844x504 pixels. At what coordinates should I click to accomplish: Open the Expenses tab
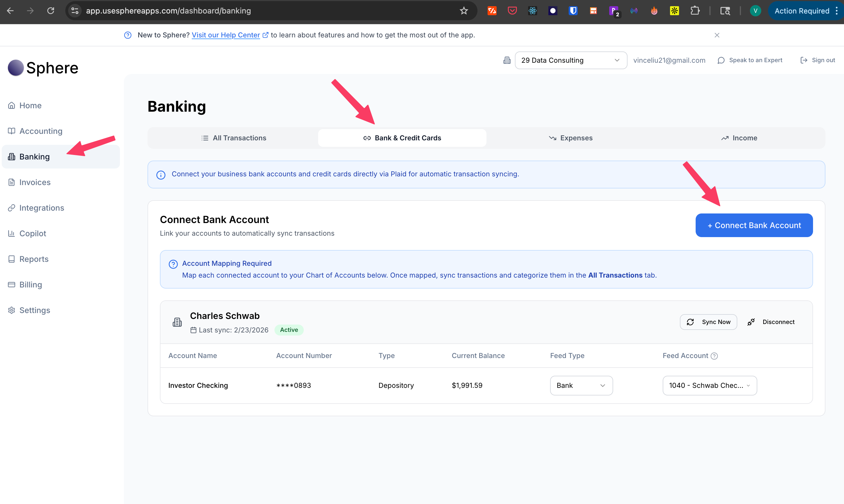click(571, 138)
